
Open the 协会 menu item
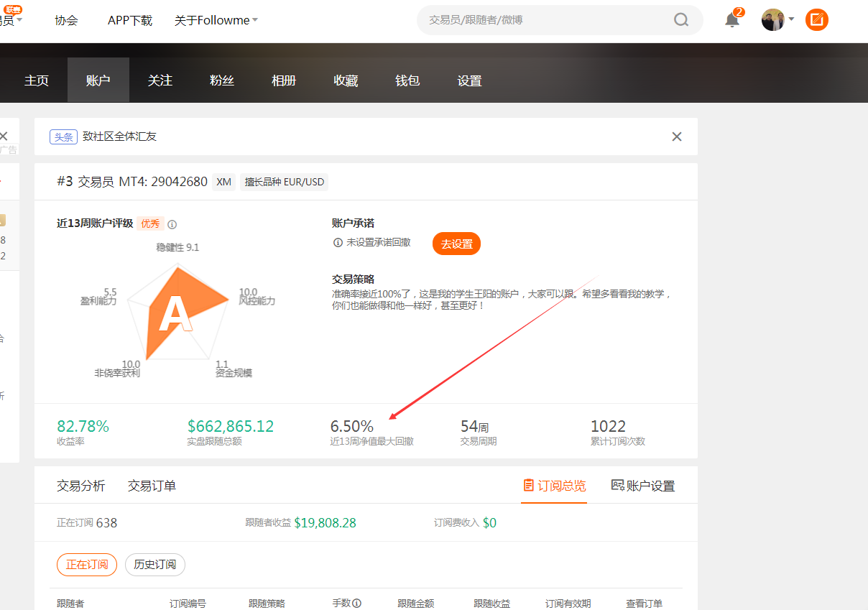point(66,20)
